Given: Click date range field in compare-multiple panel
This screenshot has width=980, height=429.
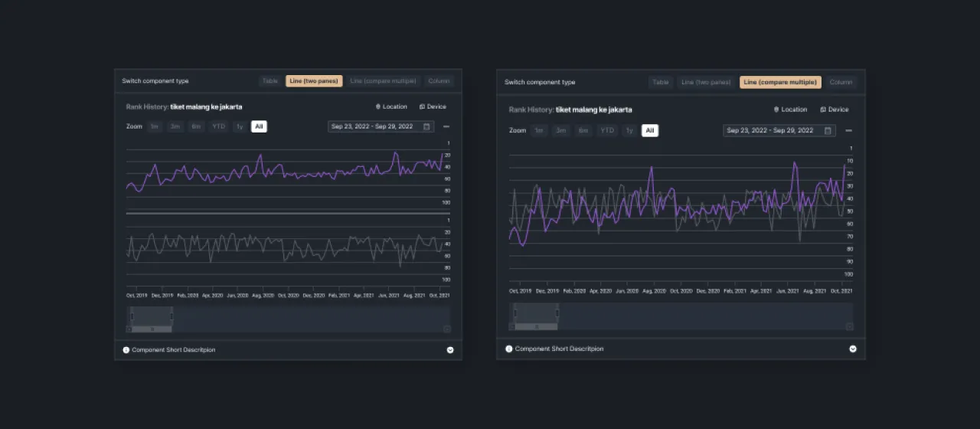Looking at the screenshot, I should (x=779, y=130).
